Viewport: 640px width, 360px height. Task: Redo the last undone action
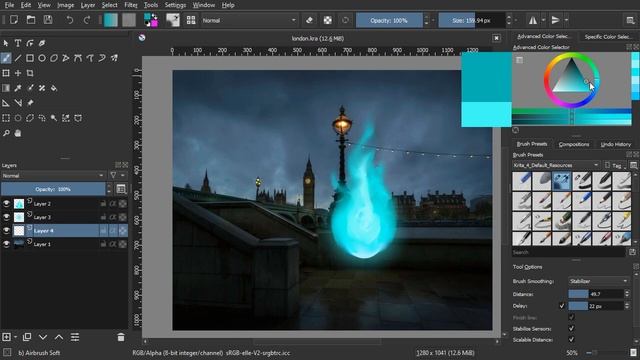tap(87, 20)
